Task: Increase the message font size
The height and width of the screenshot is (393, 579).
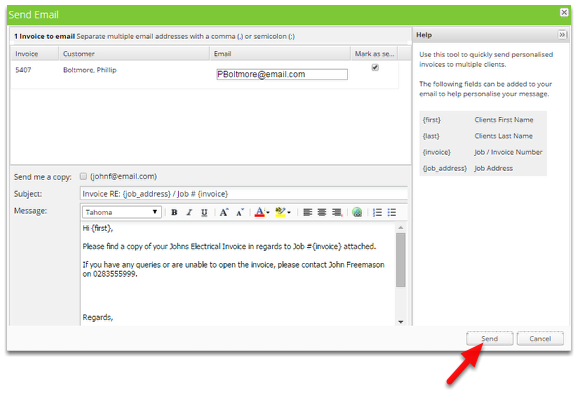Action: pos(224,212)
